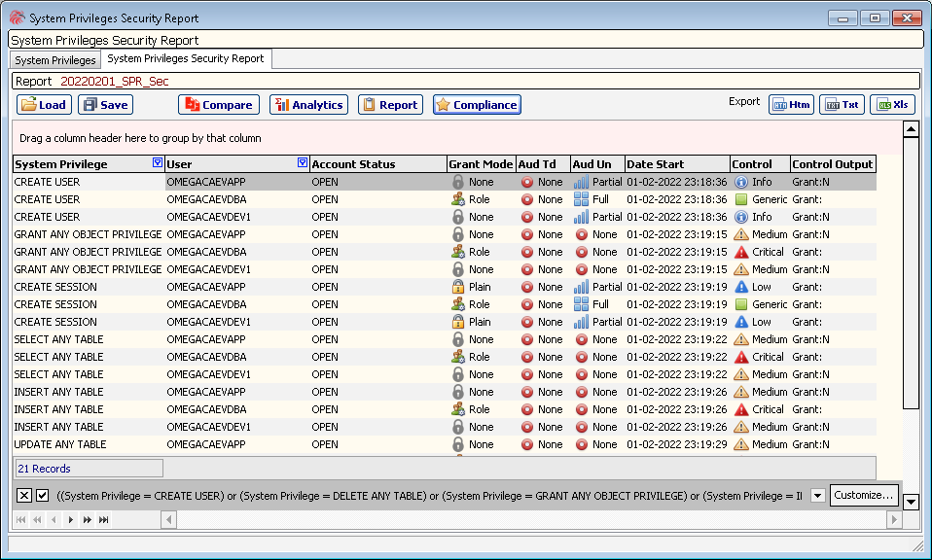
Task: Open the User column filter dropdown
Action: [303, 162]
